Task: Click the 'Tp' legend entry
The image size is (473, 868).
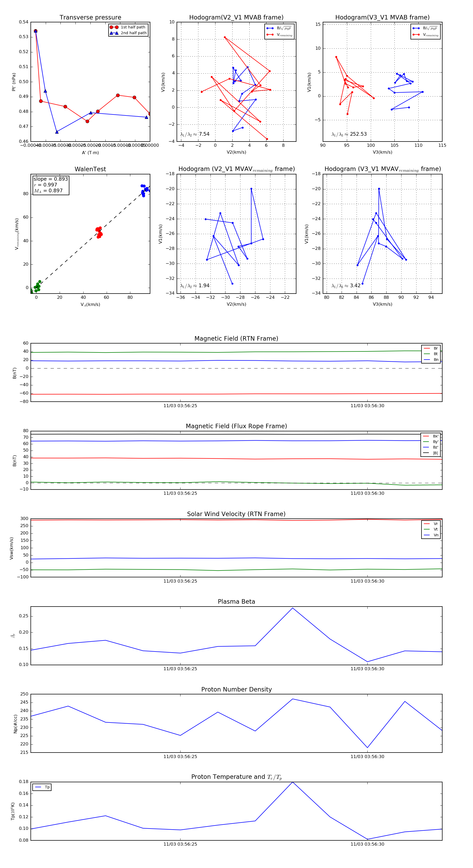Action: click(x=42, y=787)
